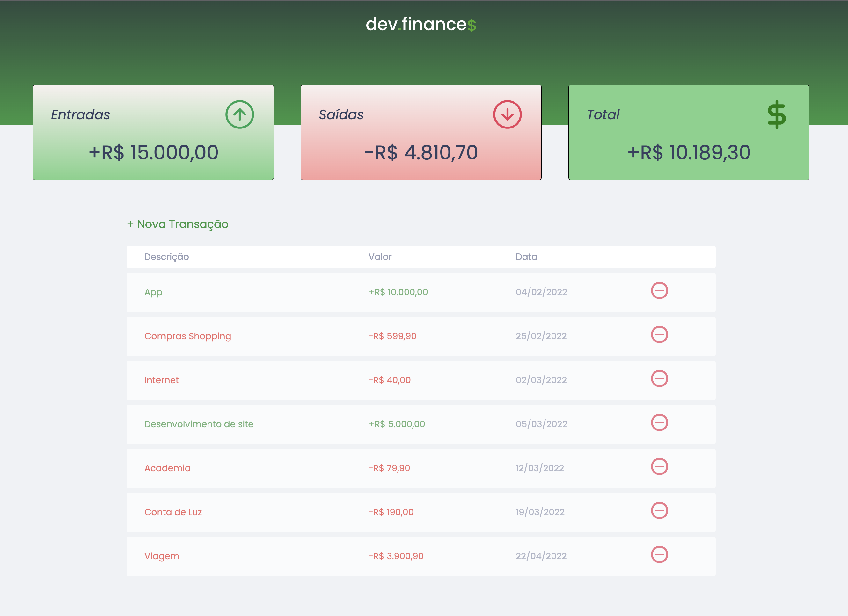Click the Total card showing R$ 10.189,30
This screenshot has width=848, height=616.
coord(688,132)
